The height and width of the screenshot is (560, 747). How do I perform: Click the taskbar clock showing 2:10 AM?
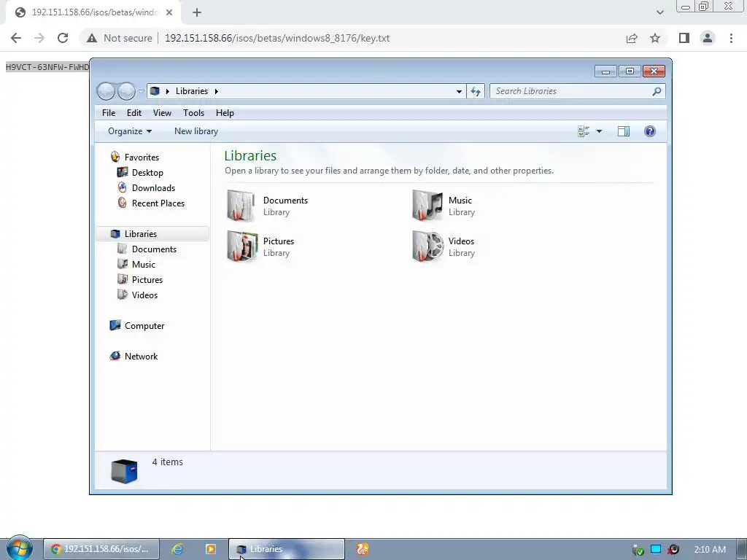click(x=710, y=550)
